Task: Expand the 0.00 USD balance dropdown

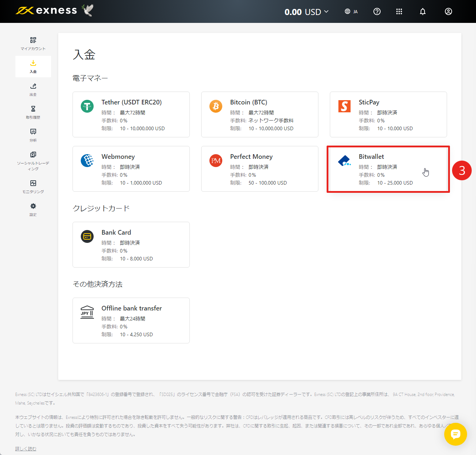Action: tap(306, 11)
